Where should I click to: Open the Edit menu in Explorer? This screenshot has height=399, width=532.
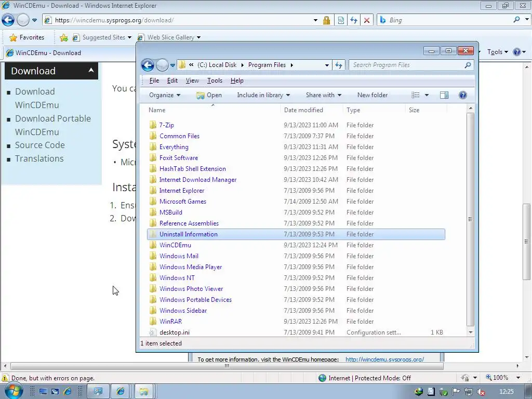pyautogui.click(x=172, y=81)
